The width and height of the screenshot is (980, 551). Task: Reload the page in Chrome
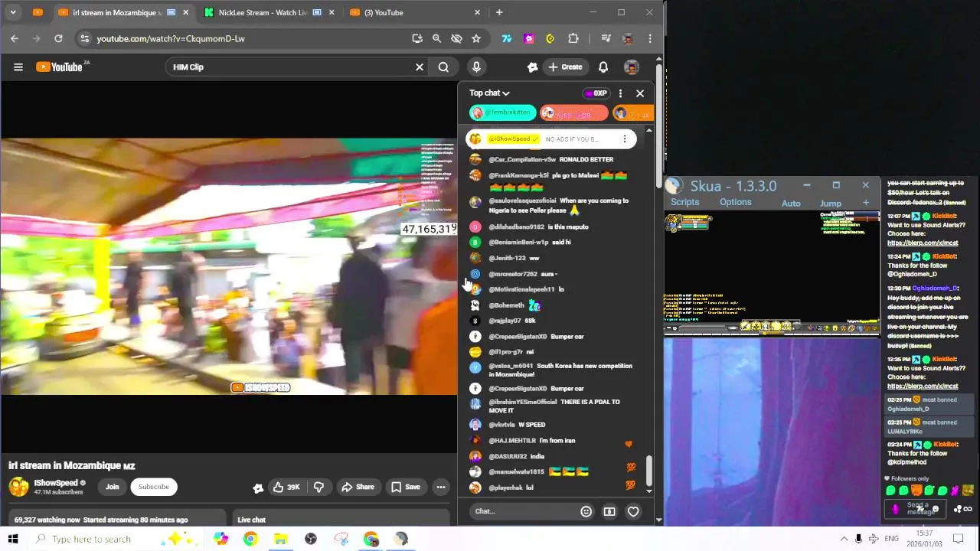(x=58, y=38)
